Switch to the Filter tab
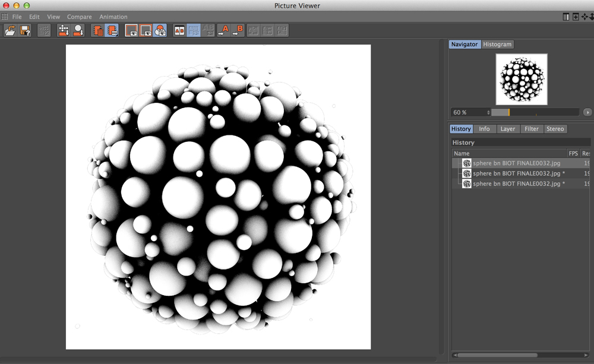Screen dimensions: 594x364 (532, 129)
